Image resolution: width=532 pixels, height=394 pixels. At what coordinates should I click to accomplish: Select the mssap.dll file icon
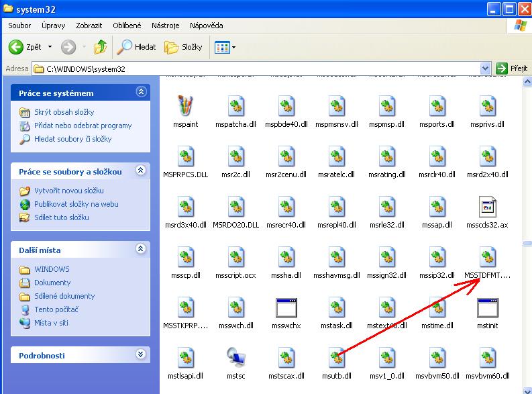(x=437, y=206)
